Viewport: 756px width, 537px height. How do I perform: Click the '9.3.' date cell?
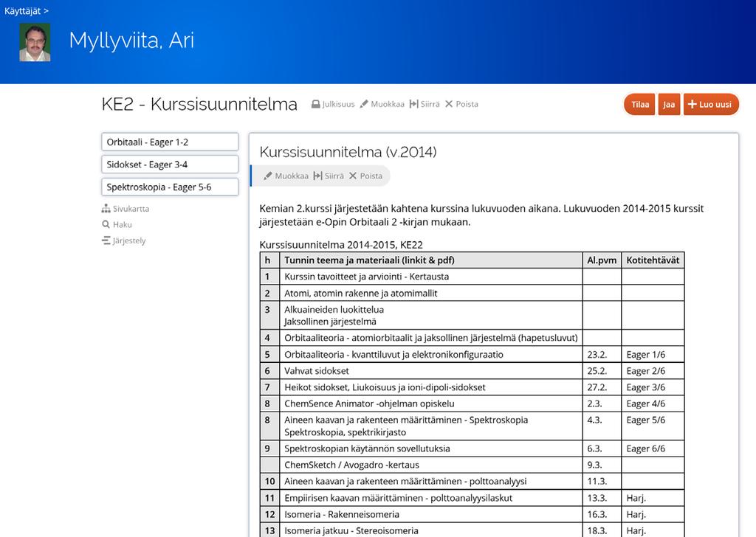602,465
